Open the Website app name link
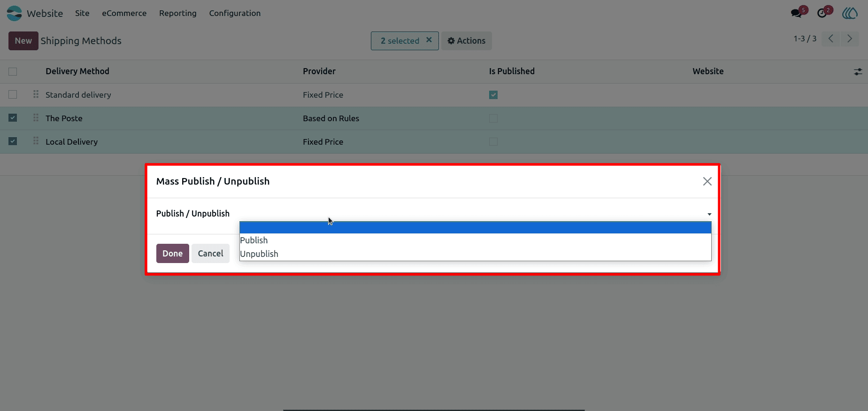Screen dimensions: 868x411 (x=45, y=13)
